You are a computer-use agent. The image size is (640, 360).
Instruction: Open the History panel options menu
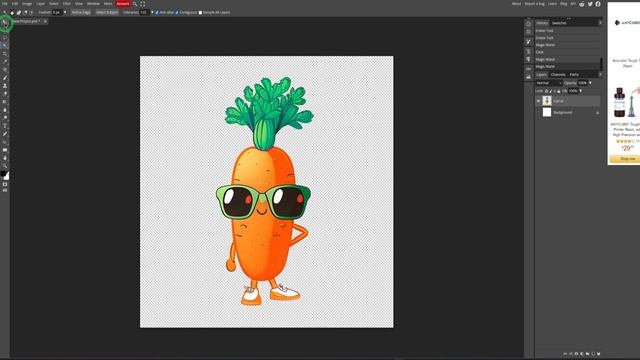click(x=600, y=23)
